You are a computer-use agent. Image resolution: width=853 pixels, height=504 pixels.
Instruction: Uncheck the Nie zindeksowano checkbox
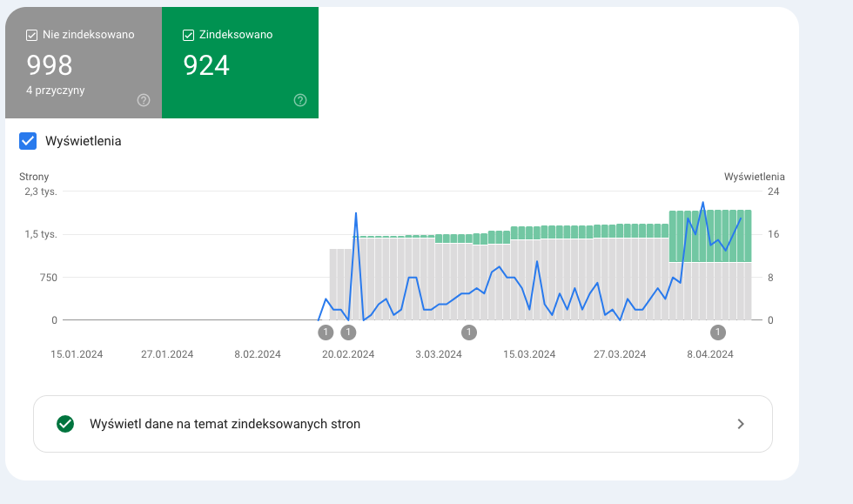(x=31, y=36)
